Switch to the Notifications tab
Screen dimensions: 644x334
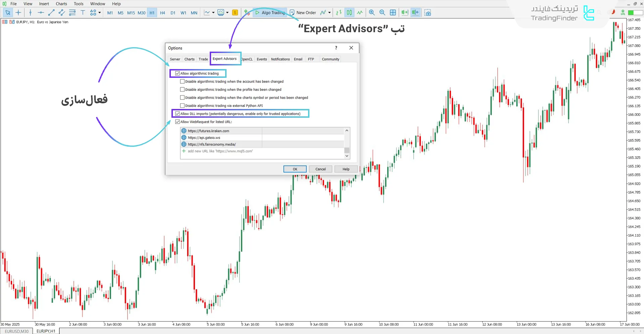(x=280, y=59)
